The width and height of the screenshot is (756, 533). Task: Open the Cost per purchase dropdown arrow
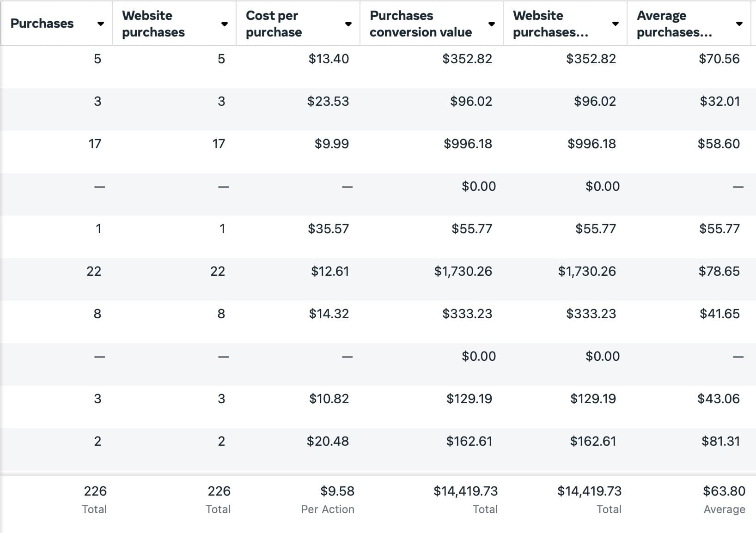[348, 24]
